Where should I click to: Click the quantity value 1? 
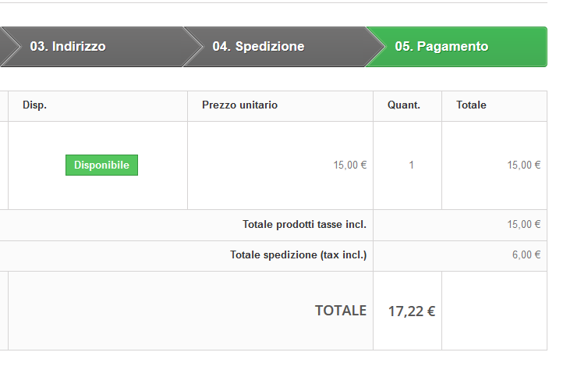[411, 165]
